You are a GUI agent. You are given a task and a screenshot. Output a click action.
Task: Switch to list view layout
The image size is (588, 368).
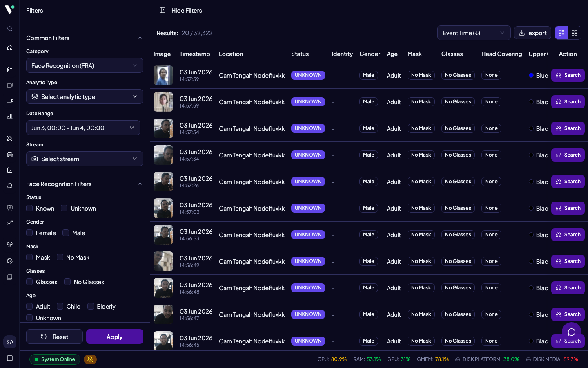(561, 33)
